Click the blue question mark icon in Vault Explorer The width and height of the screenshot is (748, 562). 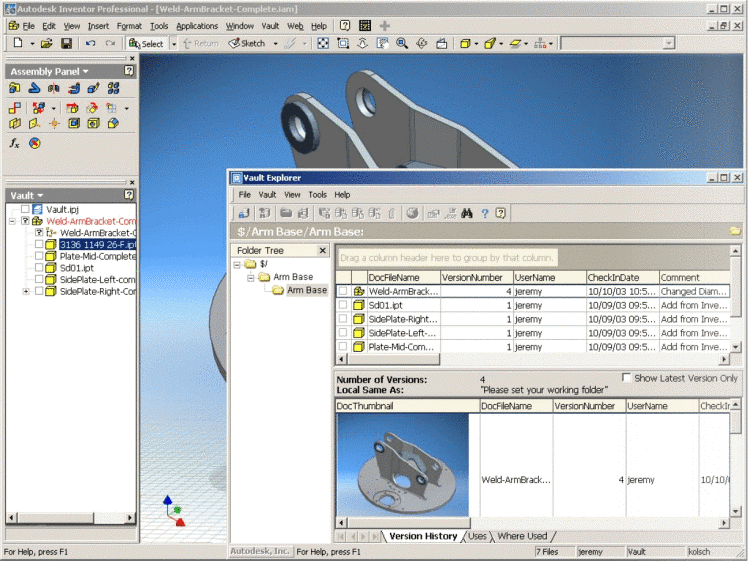(485, 213)
